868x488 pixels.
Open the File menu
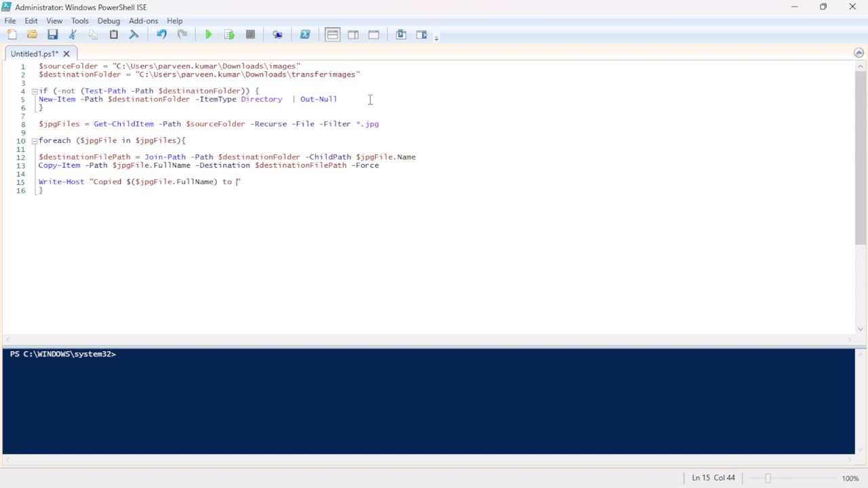(x=10, y=21)
